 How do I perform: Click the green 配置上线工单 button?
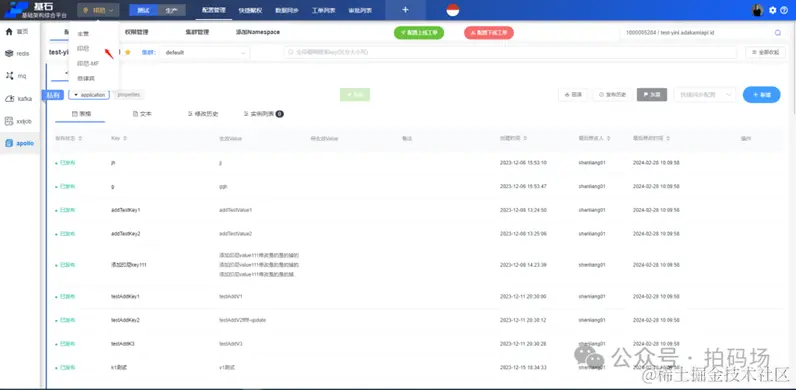[419, 32]
